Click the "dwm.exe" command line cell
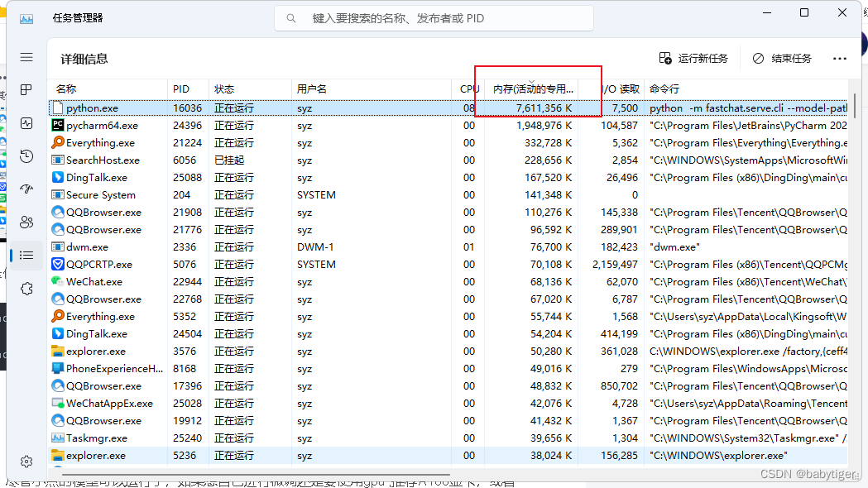868x488 pixels. point(675,247)
